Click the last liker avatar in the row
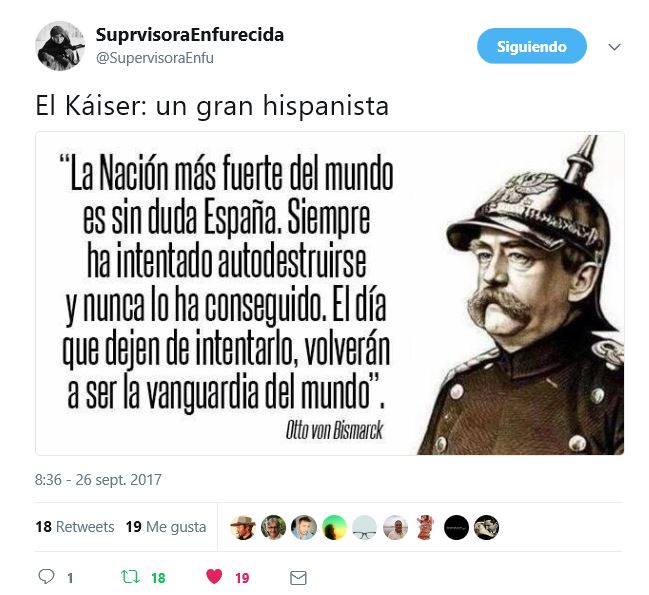The height and width of the screenshot is (595, 649). click(x=486, y=528)
